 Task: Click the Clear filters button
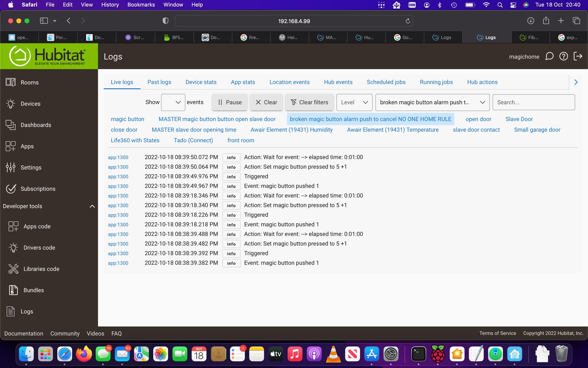click(x=309, y=102)
